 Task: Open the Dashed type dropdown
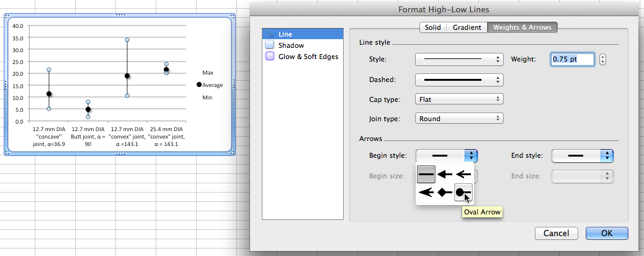click(x=459, y=80)
